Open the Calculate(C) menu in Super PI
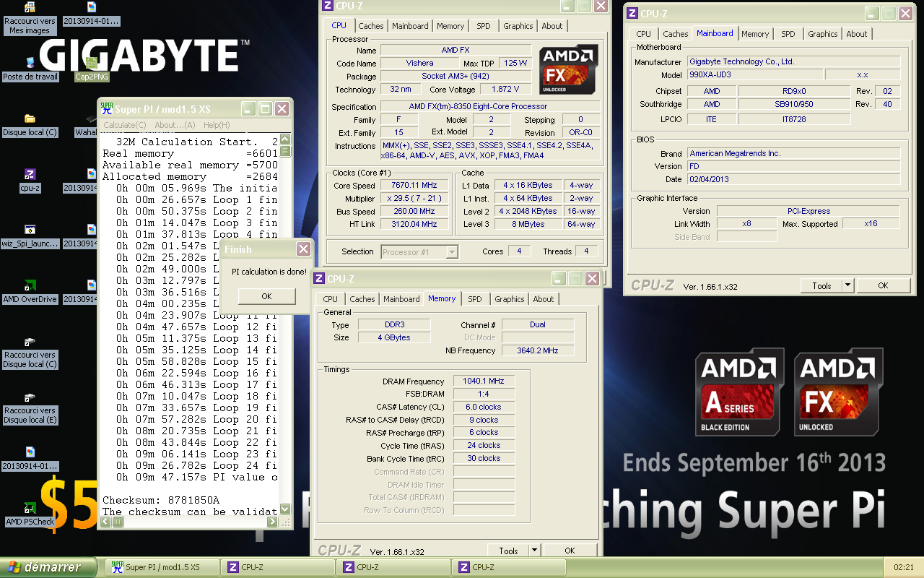 pos(124,125)
